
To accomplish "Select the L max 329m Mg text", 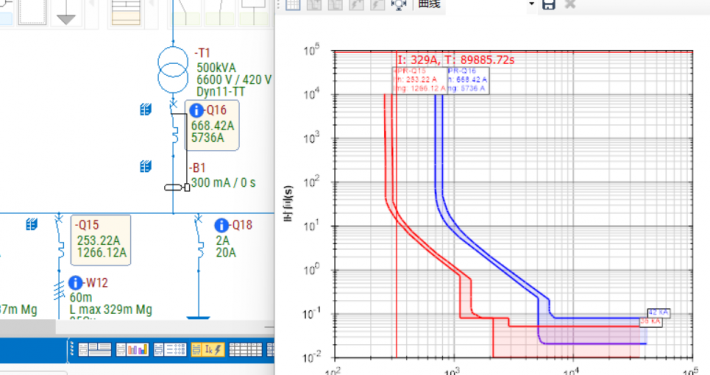I will (x=111, y=310).
